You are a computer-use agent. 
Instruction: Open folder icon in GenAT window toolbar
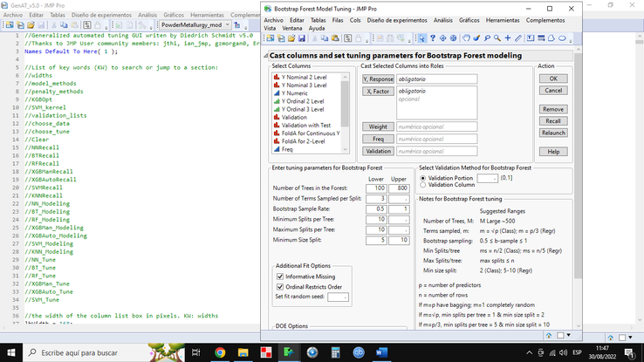31,25
